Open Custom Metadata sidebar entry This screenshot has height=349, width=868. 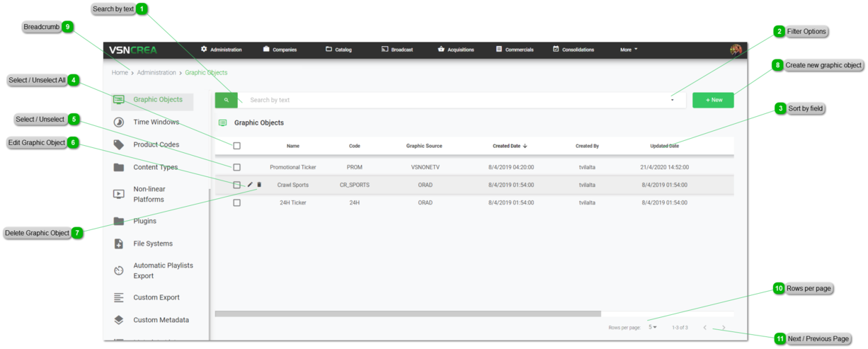click(x=161, y=320)
